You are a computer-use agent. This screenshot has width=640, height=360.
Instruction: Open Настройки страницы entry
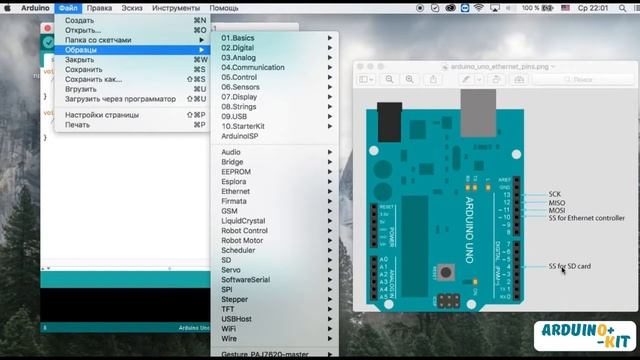(x=132, y=115)
